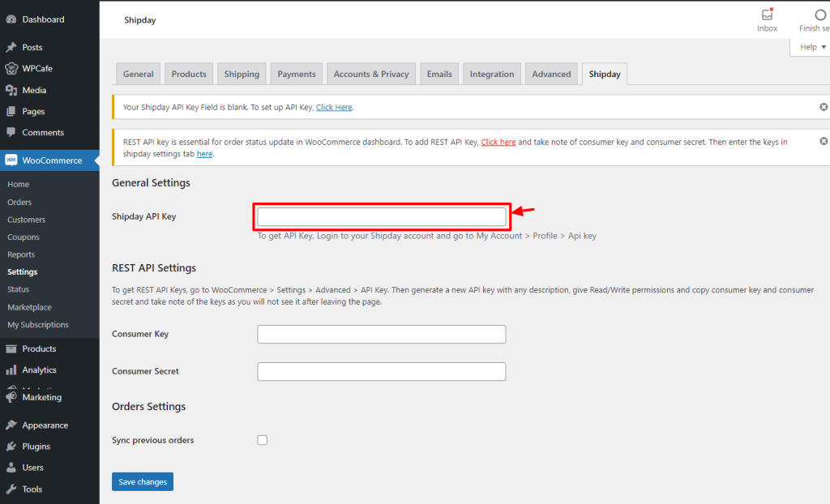Switch to the Products settings tab
This screenshot has width=830, height=504.
189,74
